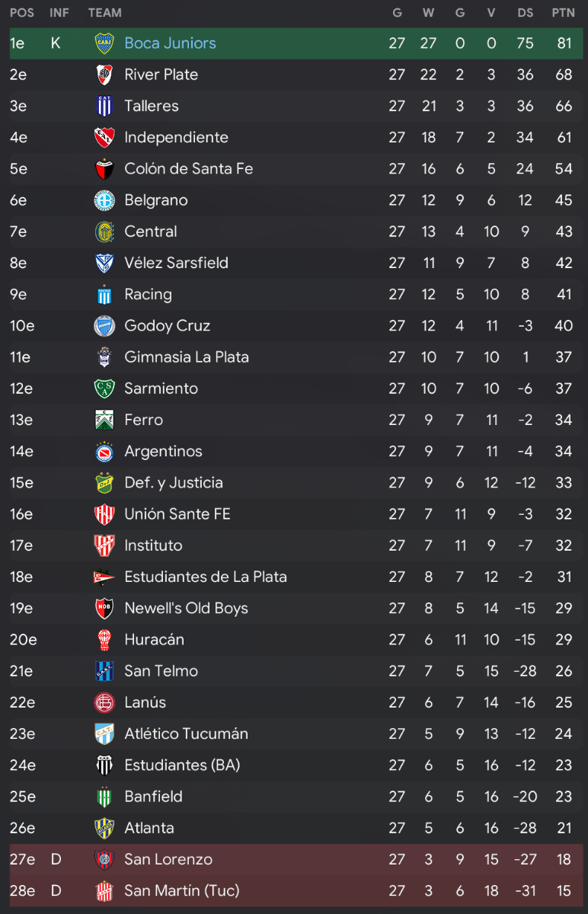Click the Banfield club badge
588x914 pixels.
[104, 797]
